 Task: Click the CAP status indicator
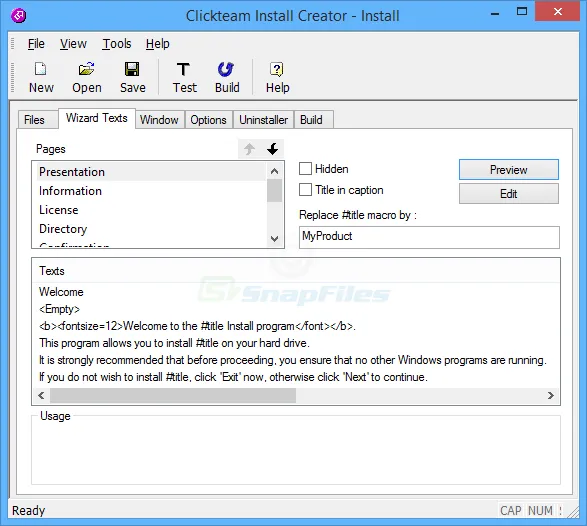(x=511, y=511)
